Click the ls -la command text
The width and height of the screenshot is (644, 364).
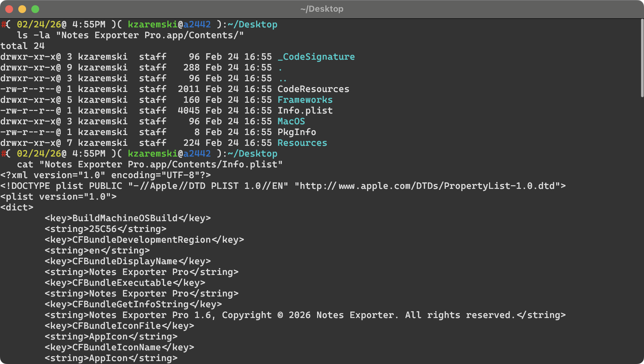(34, 35)
